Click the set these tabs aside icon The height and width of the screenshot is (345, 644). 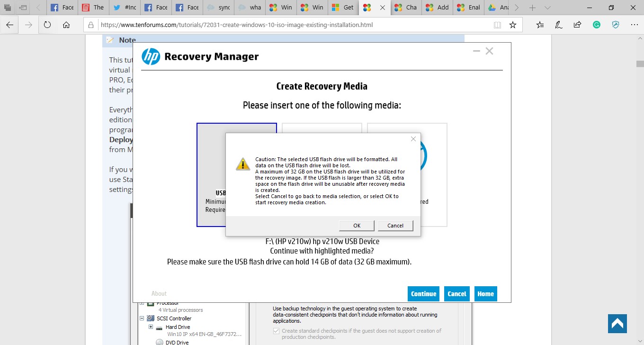pyautogui.click(x=23, y=8)
